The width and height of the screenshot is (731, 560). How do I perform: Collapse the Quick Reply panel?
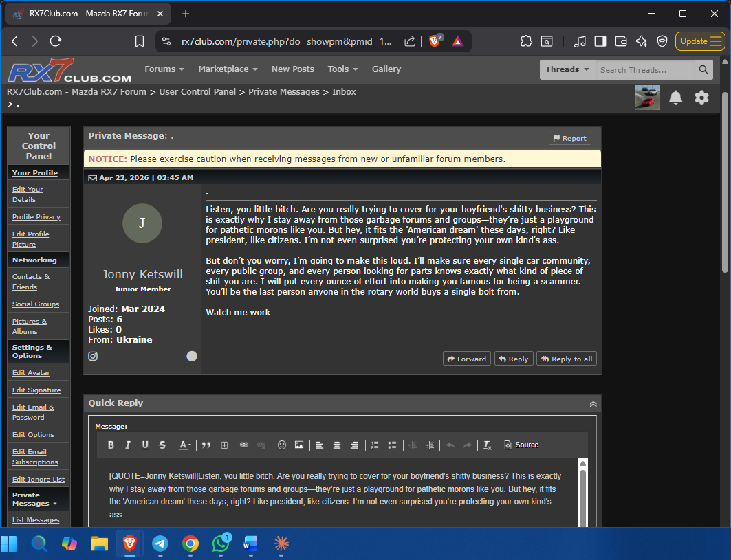(593, 404)
